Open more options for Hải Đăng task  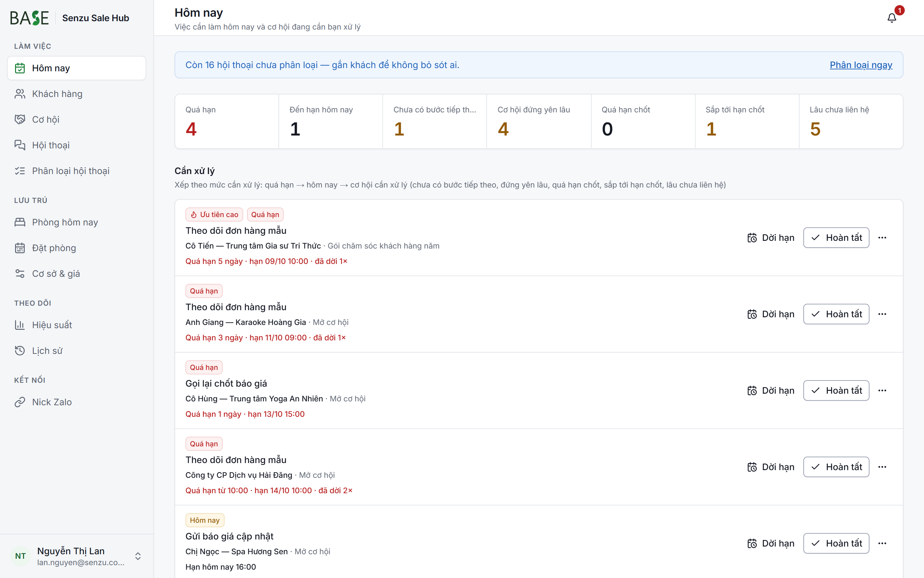(x=882, y=467)
